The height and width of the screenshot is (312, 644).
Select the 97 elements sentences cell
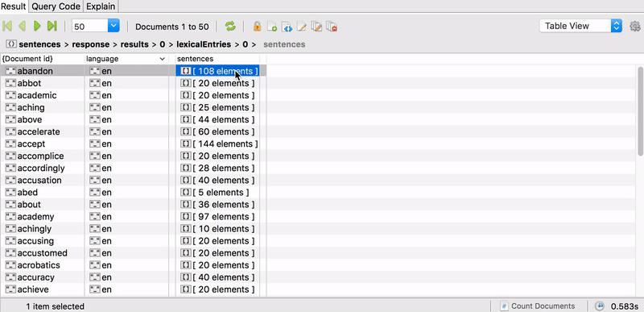(217, 217)
